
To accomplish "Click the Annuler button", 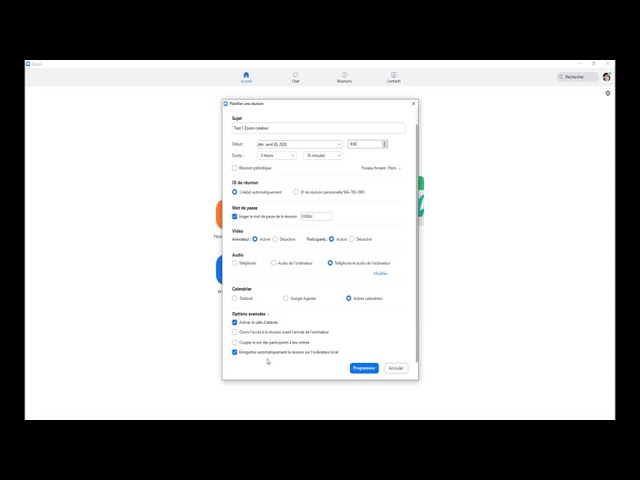I will tap(396, 368).
